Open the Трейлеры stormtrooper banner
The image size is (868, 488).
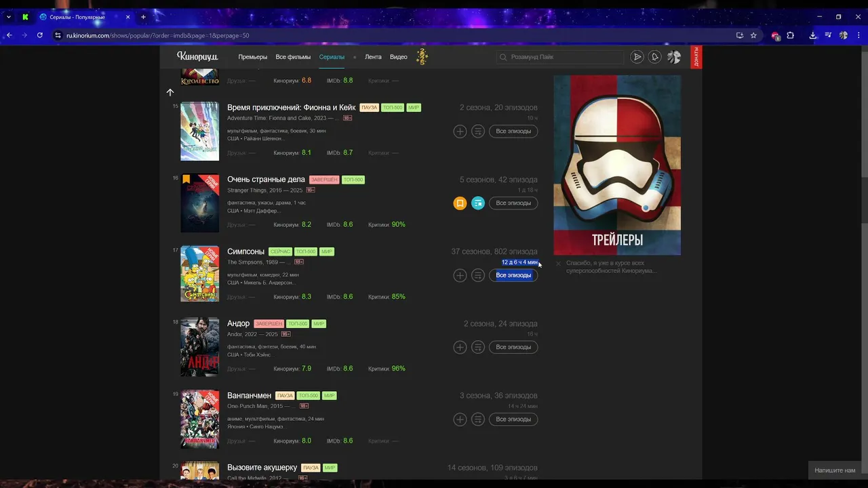coord(617,165)
